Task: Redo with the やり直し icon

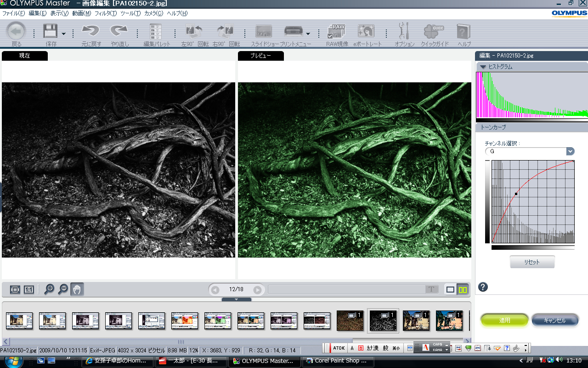Action: tap(119, 31)
